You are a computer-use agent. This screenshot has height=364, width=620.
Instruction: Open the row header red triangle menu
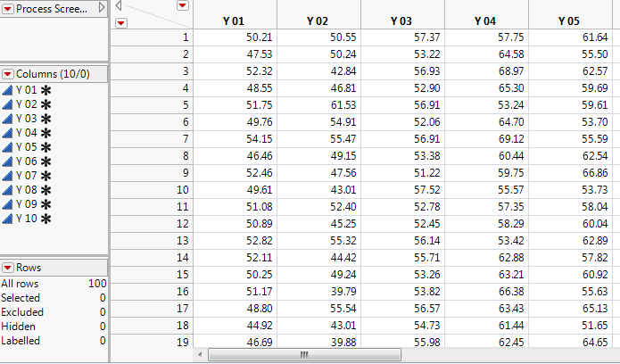click(121, 23)
